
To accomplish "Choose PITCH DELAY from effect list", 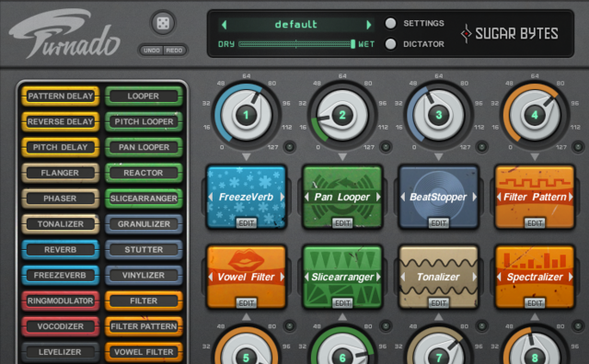I will (61, 147).
